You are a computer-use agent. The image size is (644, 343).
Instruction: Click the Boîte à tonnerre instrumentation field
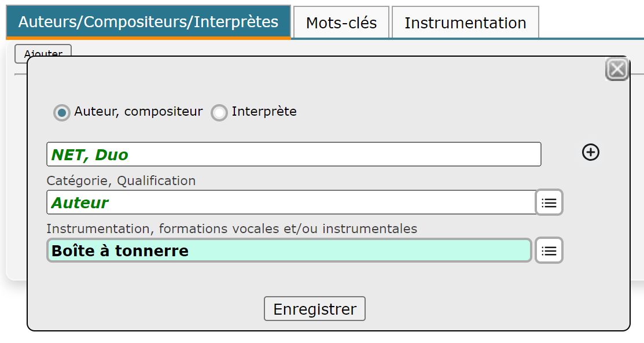(289, 250)
